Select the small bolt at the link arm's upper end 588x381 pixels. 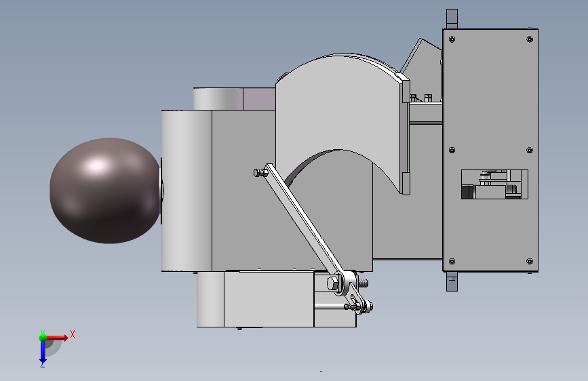pyautogui.click(x=260, y=172)
